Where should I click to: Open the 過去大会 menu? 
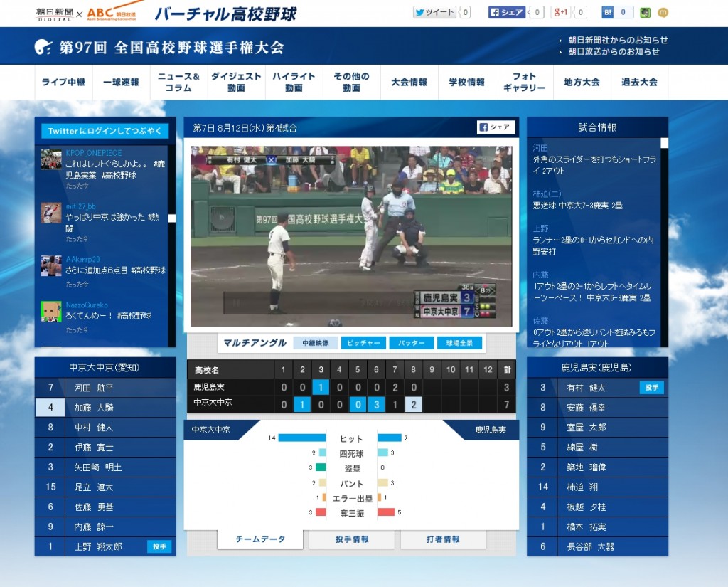click(639, 83)
